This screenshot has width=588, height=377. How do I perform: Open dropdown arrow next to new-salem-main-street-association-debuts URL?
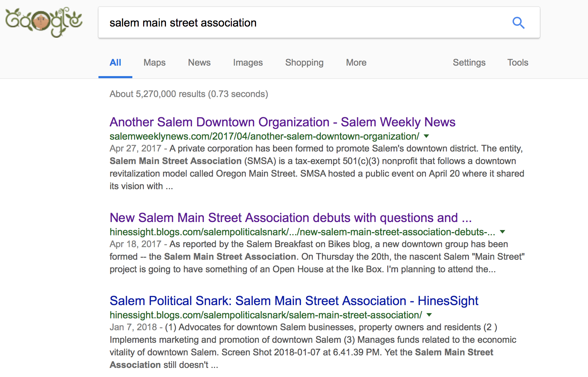tap(502, 232)
